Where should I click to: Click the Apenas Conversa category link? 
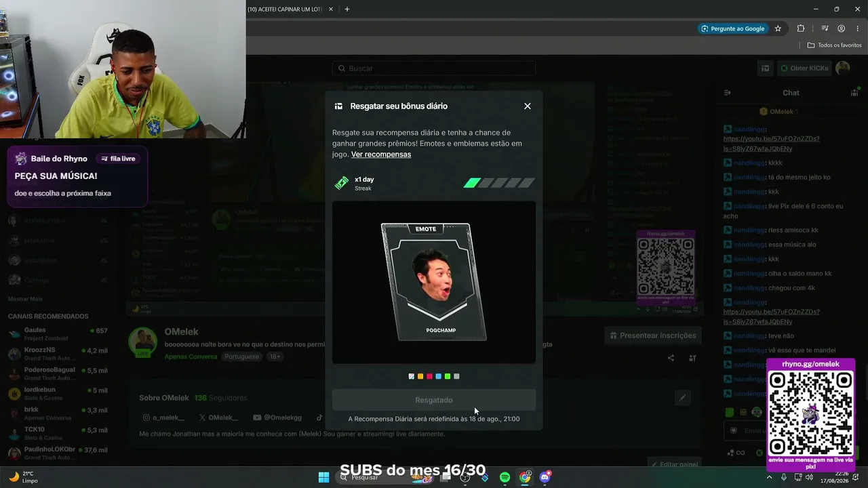coord(191,357)
